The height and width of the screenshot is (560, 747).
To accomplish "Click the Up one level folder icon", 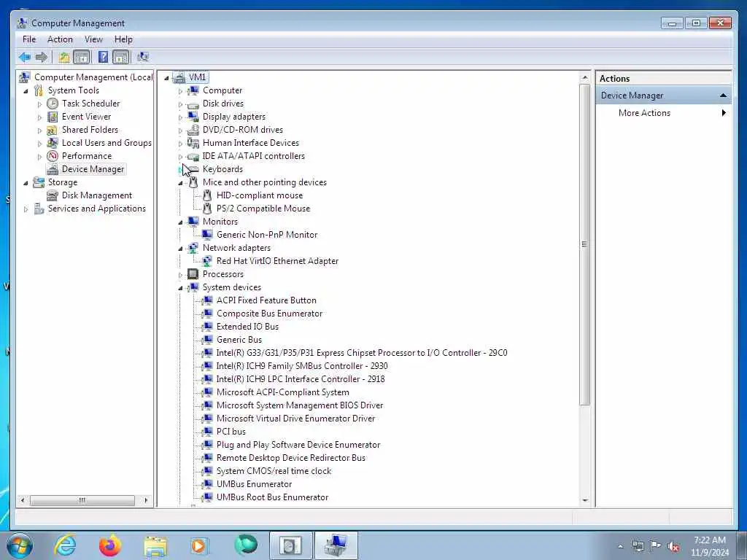I will point(64,58).
